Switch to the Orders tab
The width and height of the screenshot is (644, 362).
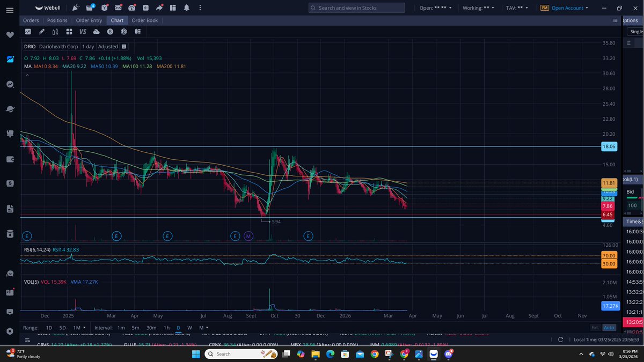[x=31, y=20]
